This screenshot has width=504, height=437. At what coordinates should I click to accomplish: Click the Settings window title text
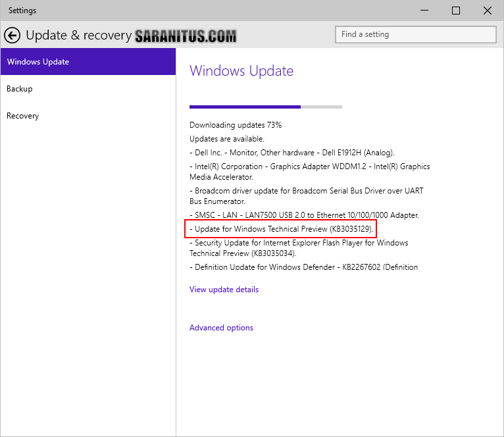point(22,11)
